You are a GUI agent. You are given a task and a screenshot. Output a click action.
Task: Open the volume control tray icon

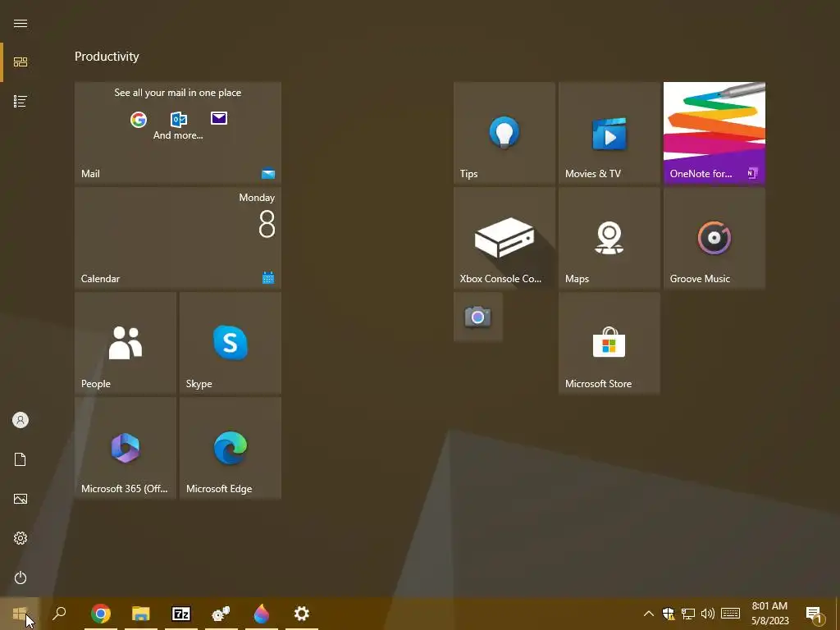click(708, 614)
